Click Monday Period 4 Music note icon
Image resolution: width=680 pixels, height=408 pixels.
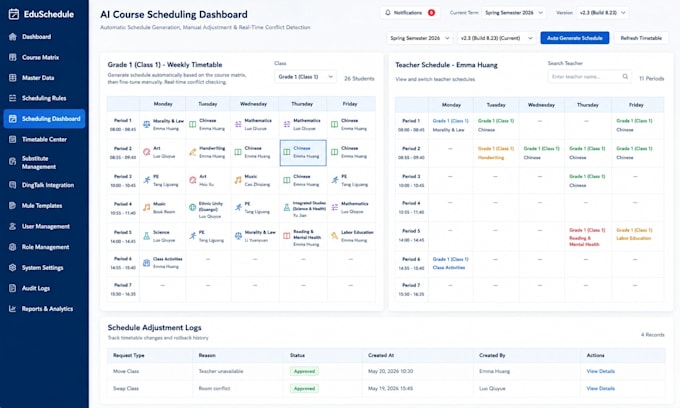(147, 207)
